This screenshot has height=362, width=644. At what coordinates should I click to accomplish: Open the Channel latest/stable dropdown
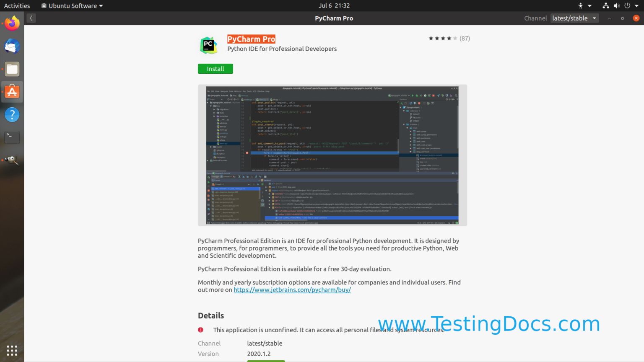pyautogui.click(x=574, y=18)
